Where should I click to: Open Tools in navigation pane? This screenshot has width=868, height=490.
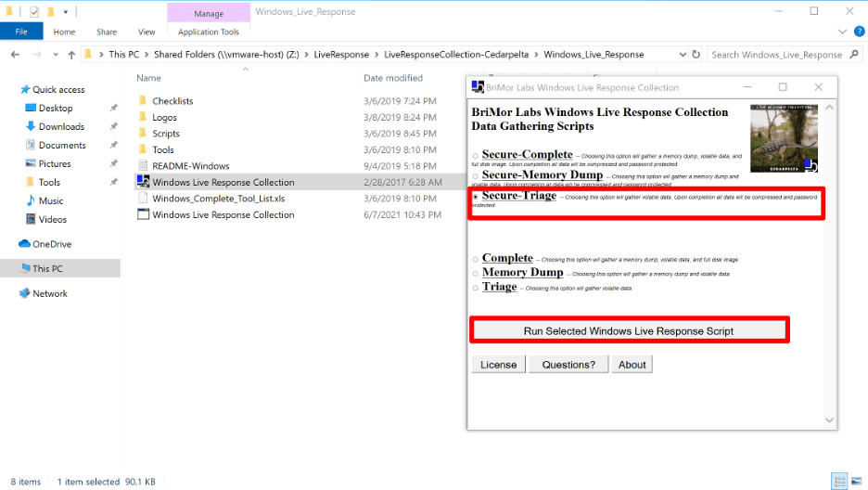(x=49, y=182)
